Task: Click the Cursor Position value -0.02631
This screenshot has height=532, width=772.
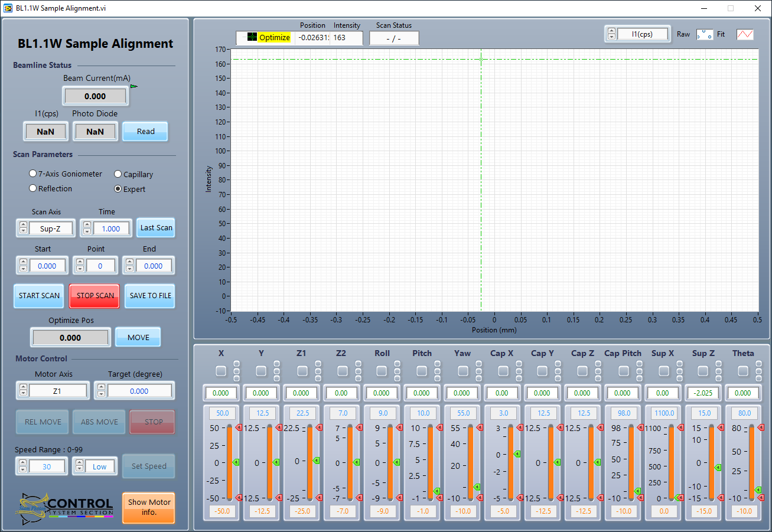Action: coord(313,37)
